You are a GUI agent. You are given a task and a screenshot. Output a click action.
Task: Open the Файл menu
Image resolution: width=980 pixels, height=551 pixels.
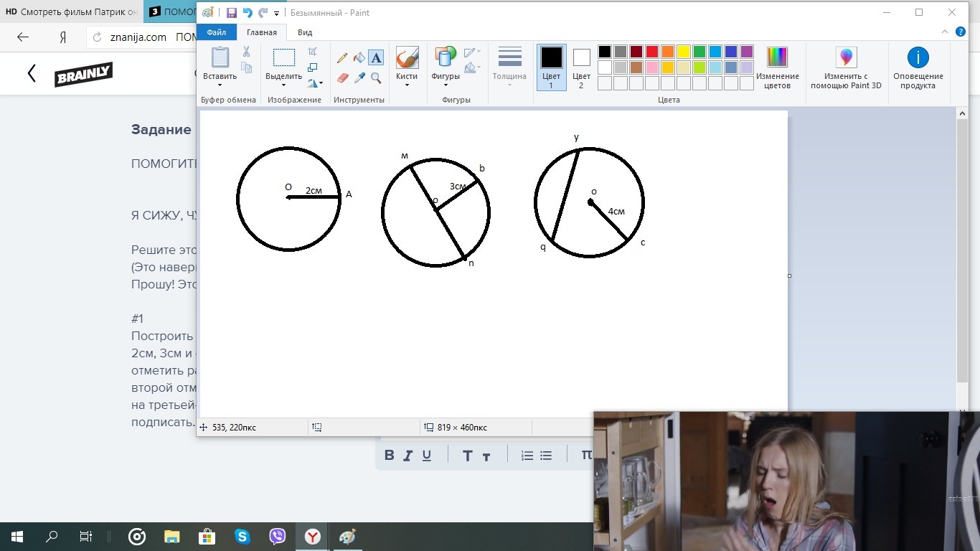pyautogui.click(x=216, y=32)
